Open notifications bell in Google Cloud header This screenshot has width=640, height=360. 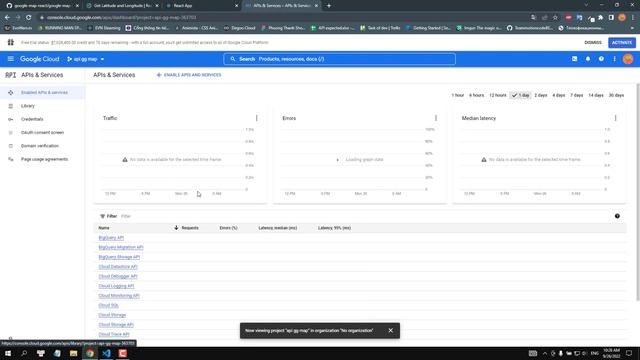(588, 59)
